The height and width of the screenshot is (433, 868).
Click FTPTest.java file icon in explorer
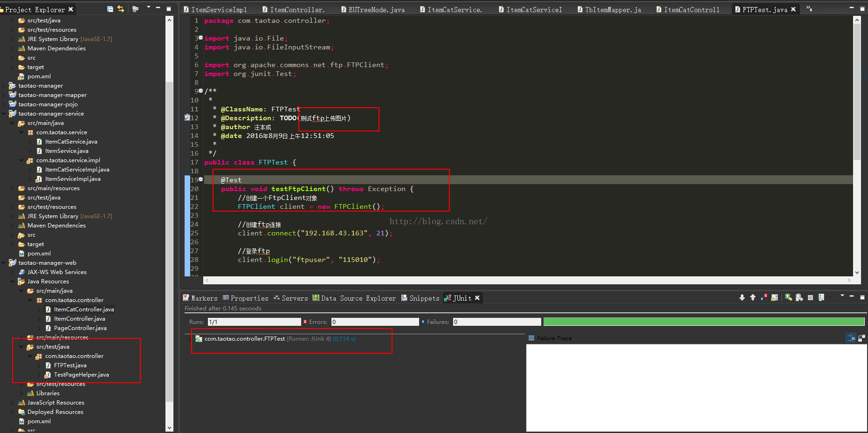(48, 365)
